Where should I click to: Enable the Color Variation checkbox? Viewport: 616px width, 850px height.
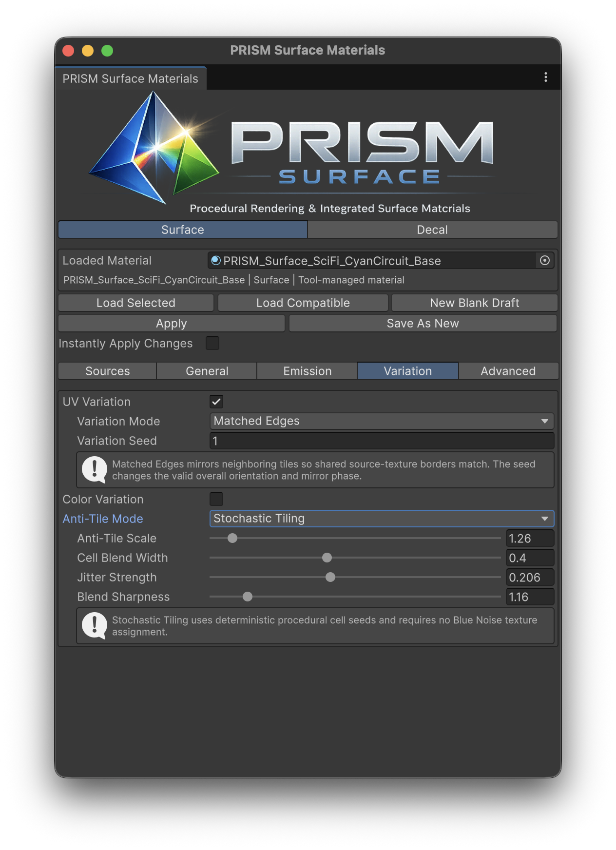pos(216,499)
